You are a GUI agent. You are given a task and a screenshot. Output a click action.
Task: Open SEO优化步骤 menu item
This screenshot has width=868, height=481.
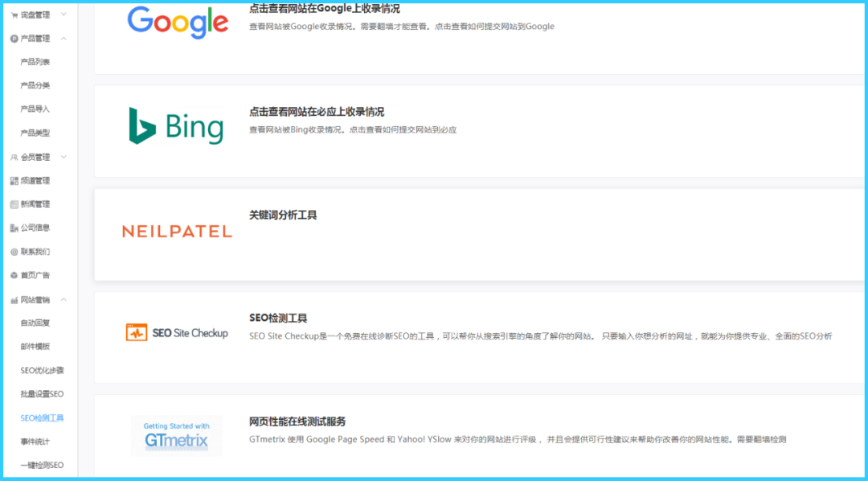[x=42, y=370]
